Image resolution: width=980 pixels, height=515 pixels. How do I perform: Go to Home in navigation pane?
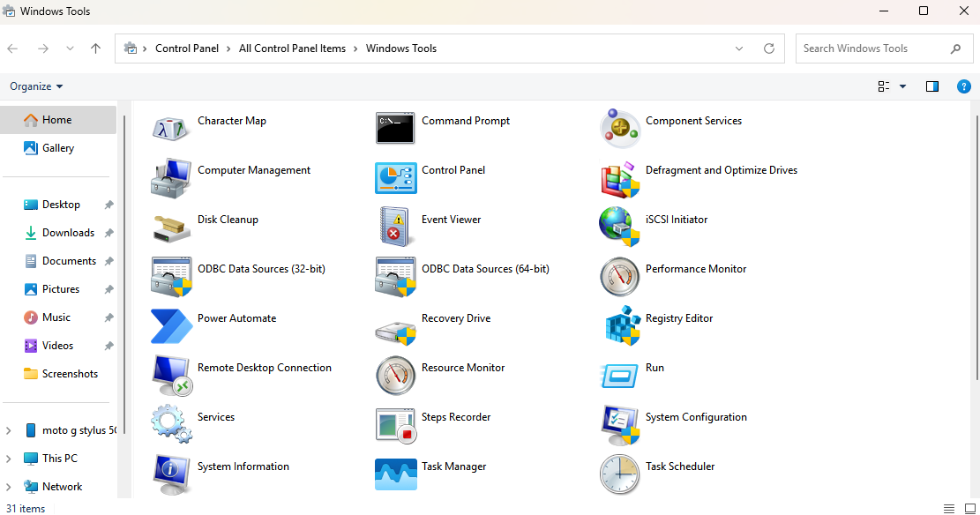click(x=58, y=119)
